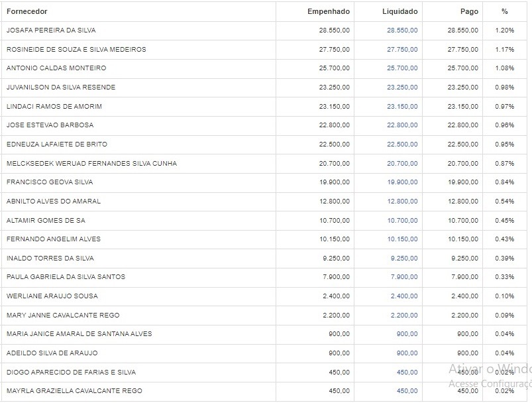The image size is (532, 407).
Task: Click the Empenhado column header
Action: 328,12
